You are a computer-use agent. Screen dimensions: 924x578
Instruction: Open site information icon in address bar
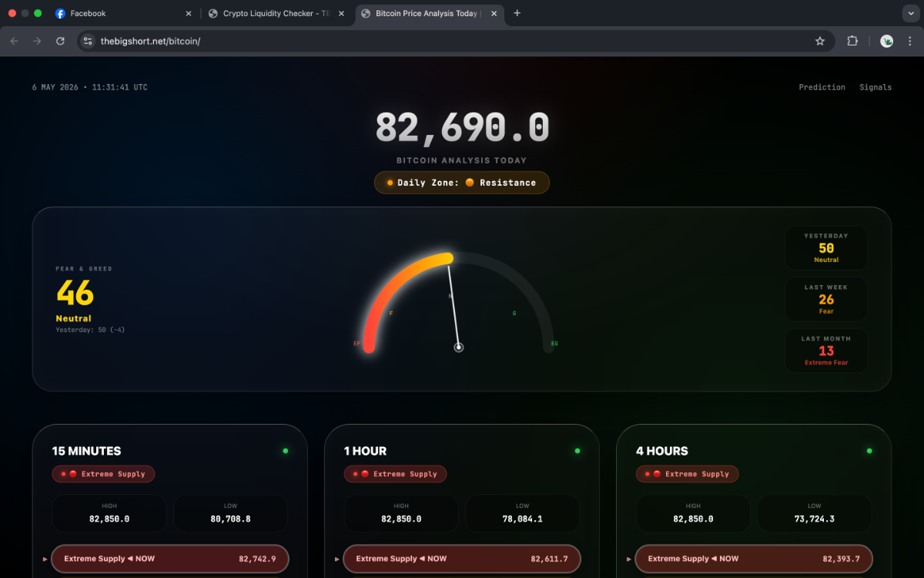pyautogui.click(x=88, y=41)
